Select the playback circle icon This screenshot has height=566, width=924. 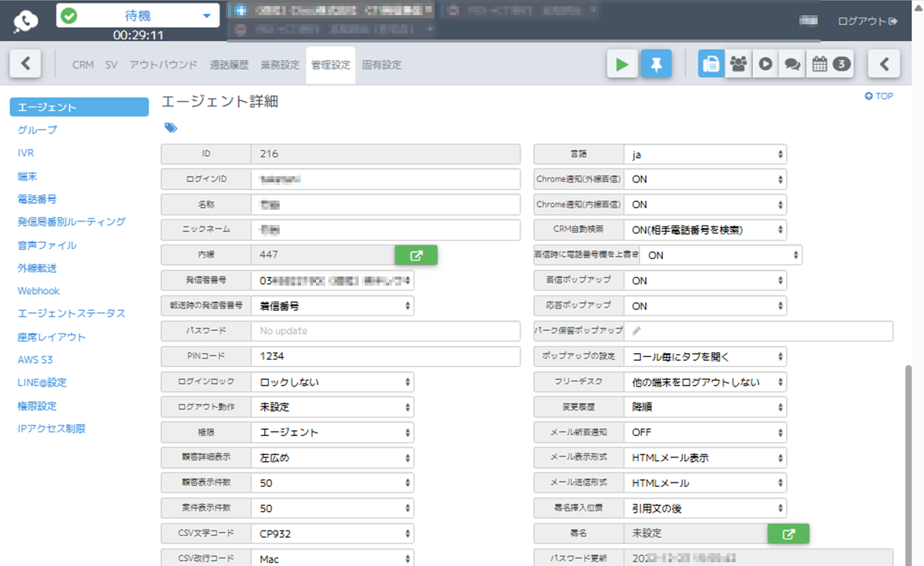(764, 64)
